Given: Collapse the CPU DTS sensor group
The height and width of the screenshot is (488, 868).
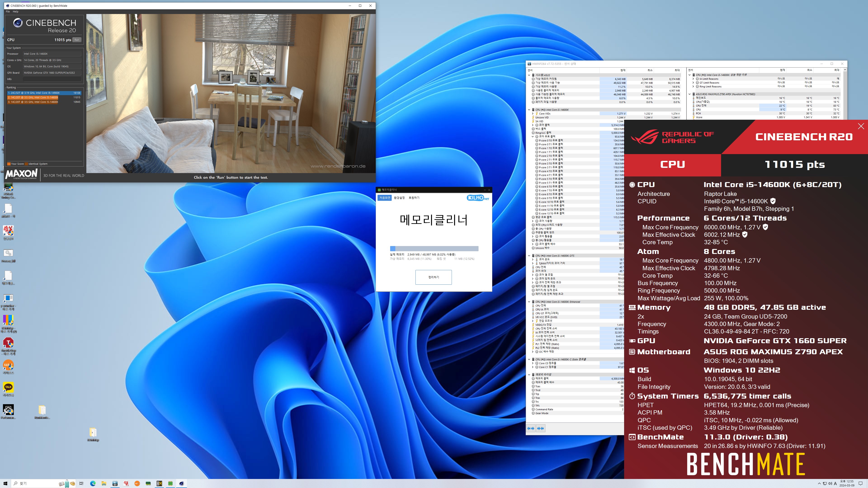Looking at the screenshot, I should pyautogui.click(x=529, y=256).
